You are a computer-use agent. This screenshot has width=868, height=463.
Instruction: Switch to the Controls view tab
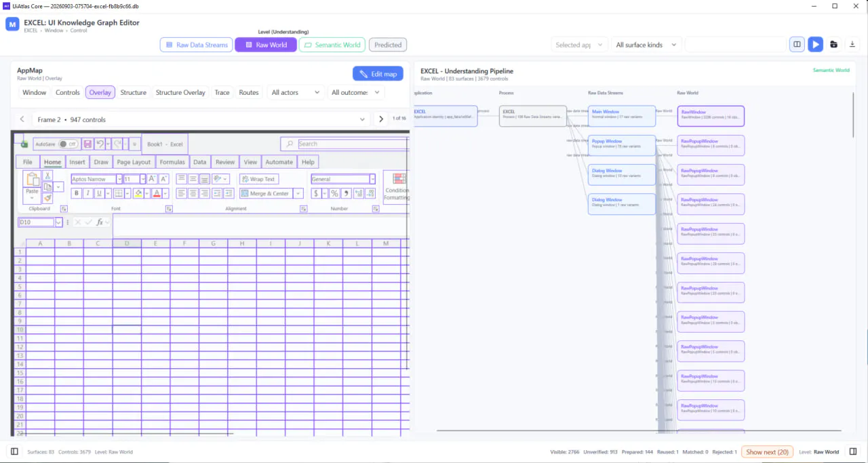click(x=68, y=92)
